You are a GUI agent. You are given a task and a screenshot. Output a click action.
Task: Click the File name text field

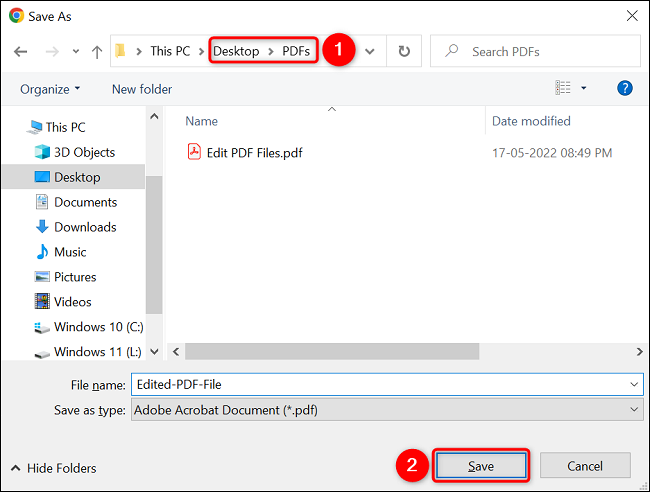(x=380, y=384)
